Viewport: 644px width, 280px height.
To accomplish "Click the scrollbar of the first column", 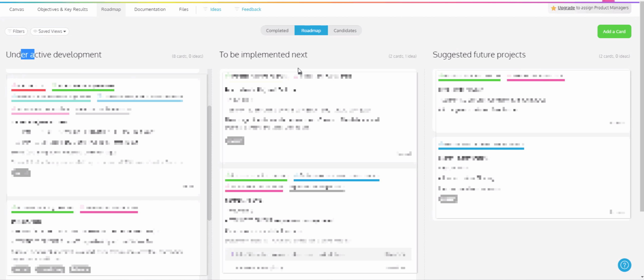I will [209, 163].
